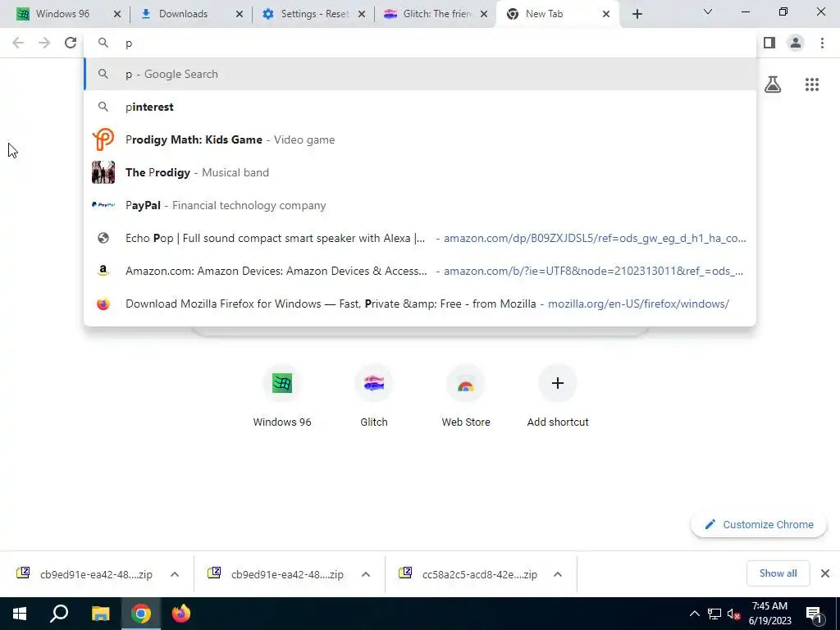The height and width of the screenshot is (630, 840).
Task: Expand options for second cb9ed91e zip download
Action: point(366,574)
